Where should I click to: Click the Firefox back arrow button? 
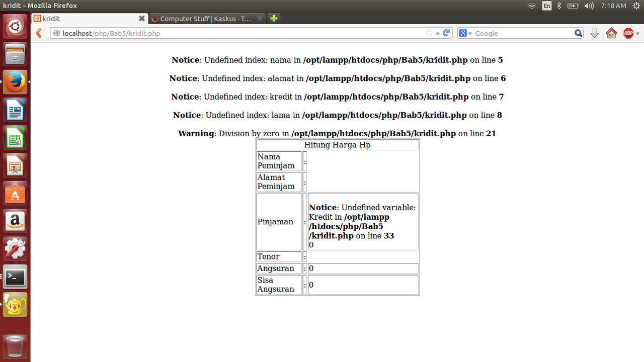tap(39, 33)
